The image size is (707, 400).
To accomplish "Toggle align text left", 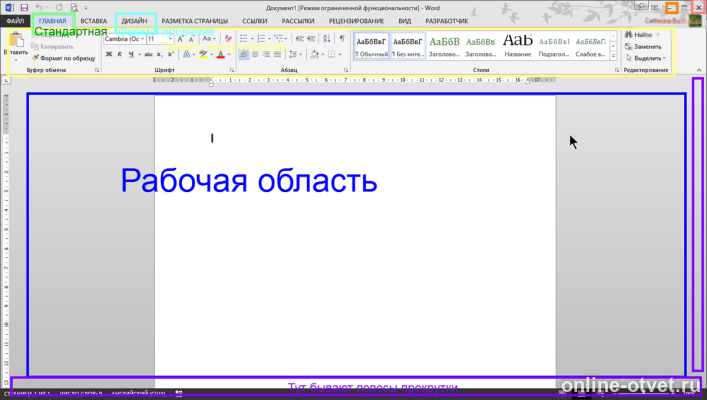I will [243, 55].
